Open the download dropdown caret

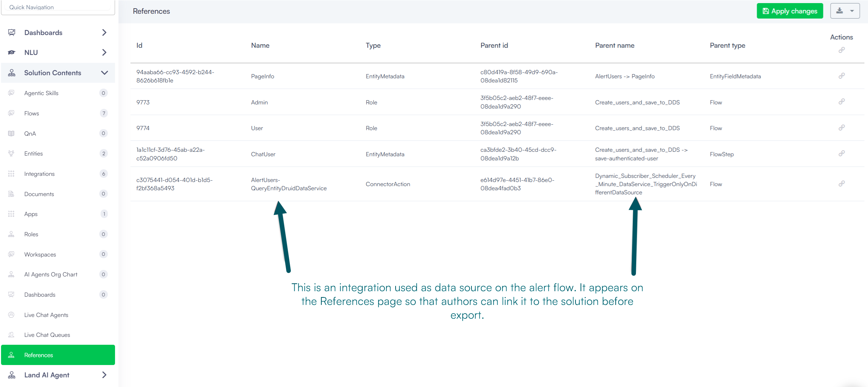click(852, 11)
